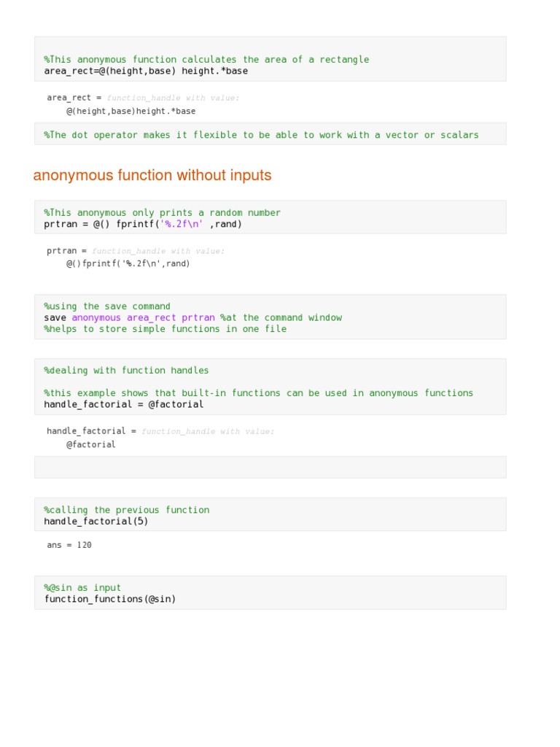
Task: Click the function_functions(@sin) code line
Action: (x=110, y=599)
